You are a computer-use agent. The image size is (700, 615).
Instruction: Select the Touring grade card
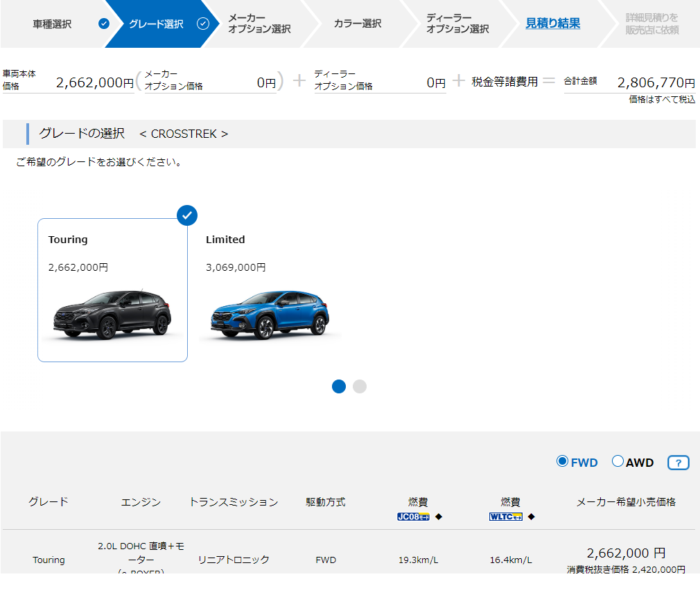click(112, 290)
